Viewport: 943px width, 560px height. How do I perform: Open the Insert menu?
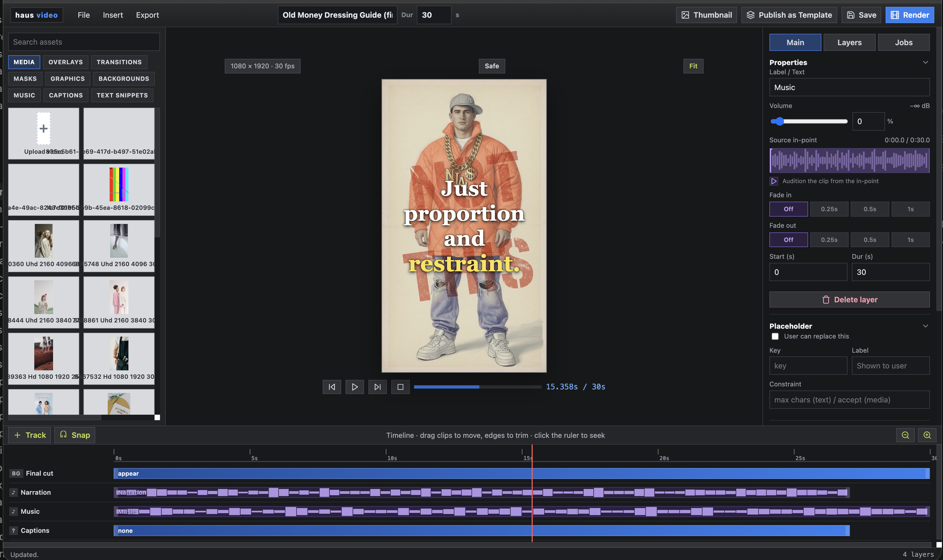tap(113, 15)
